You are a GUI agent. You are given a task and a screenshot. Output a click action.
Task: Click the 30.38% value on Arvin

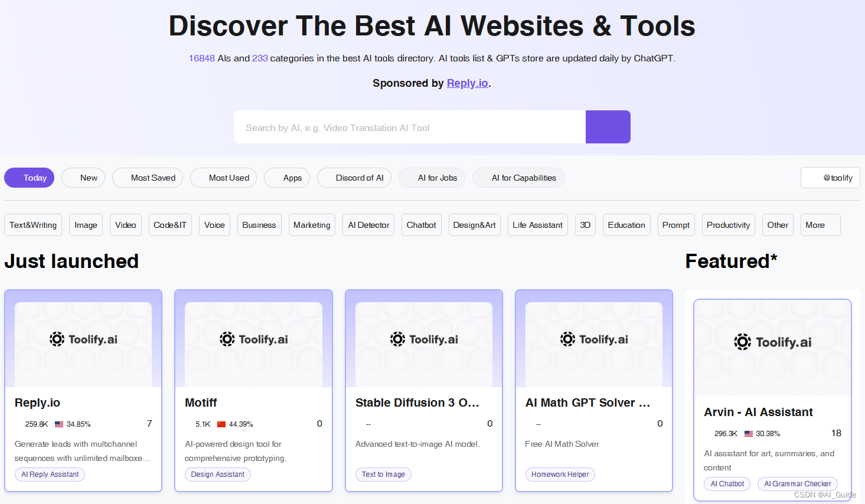coord(768,434)
